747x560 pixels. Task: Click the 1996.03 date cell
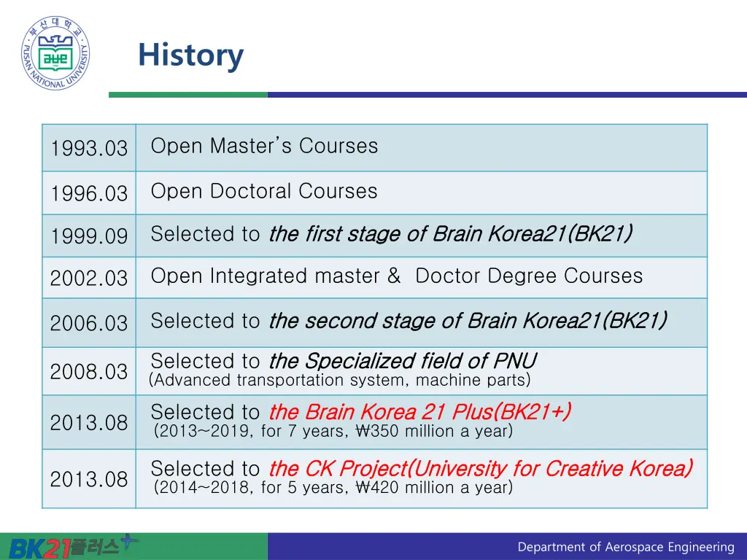point(89,194)
